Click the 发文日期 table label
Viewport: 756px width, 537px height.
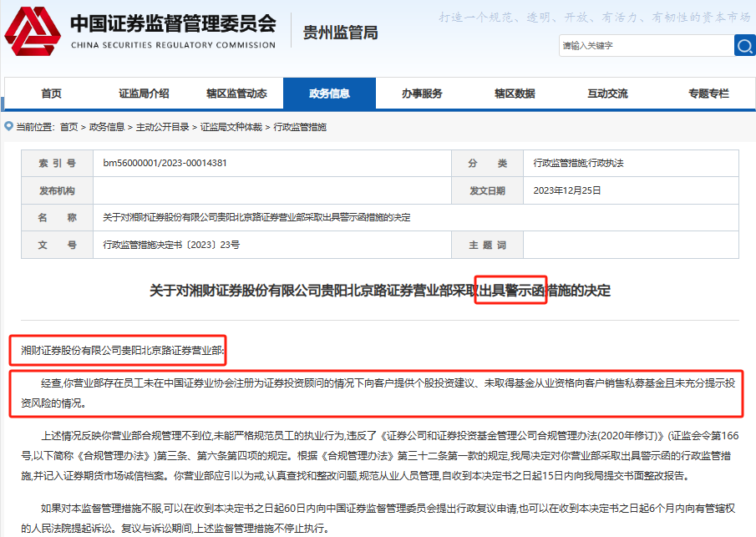[x=488, y=191]
